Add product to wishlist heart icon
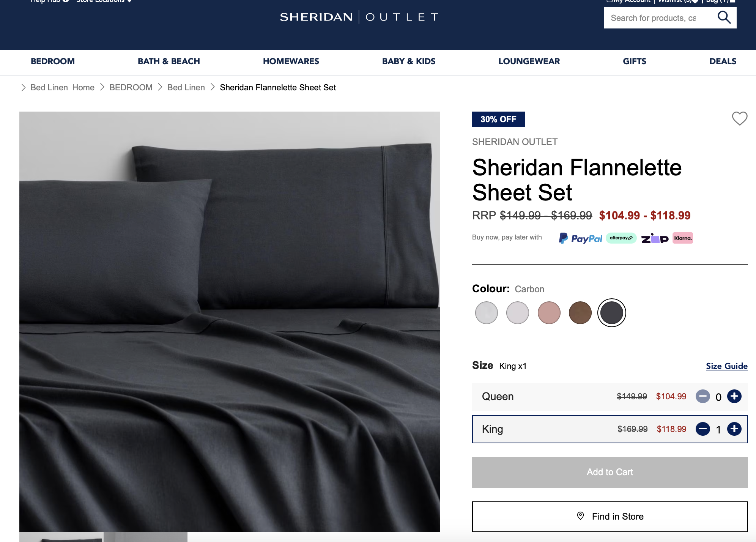Screen dimensions: 756x542 [739, 118]
